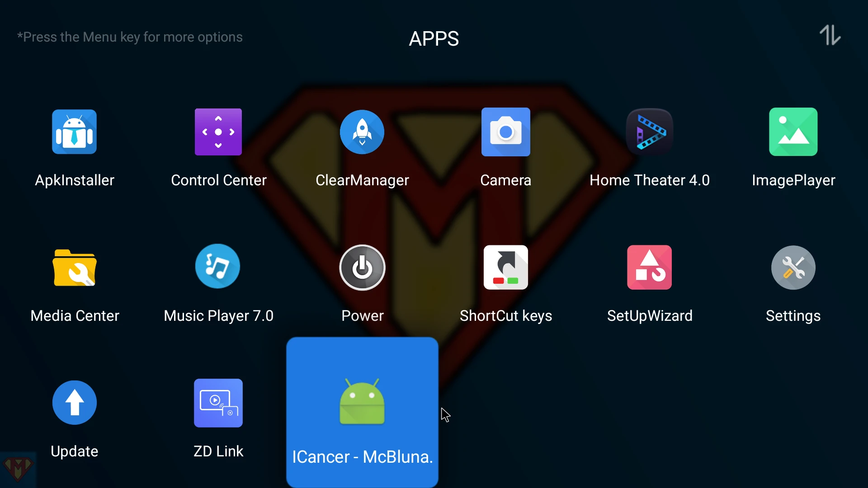Launch ImagePlayer green icon
Image resolution: width=868 pixels, height=488 pixels.
793,131
